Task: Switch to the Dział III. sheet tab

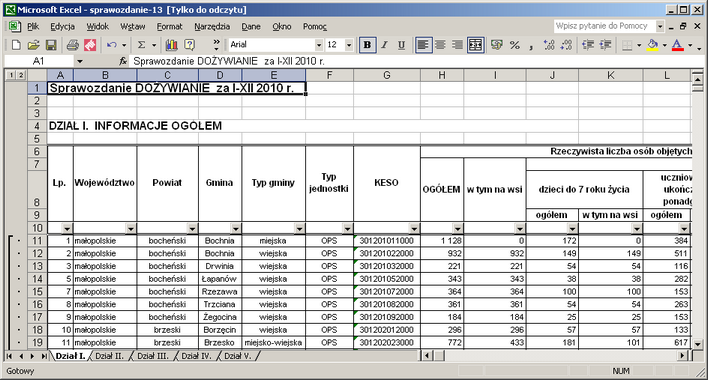Action: tap(153, 356)
